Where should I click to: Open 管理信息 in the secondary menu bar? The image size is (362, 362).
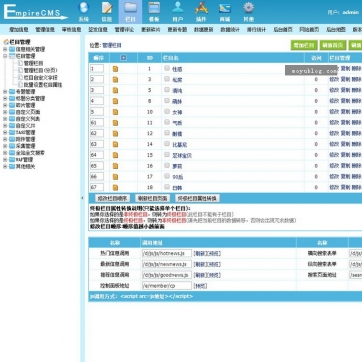click(x=45, y=30)
